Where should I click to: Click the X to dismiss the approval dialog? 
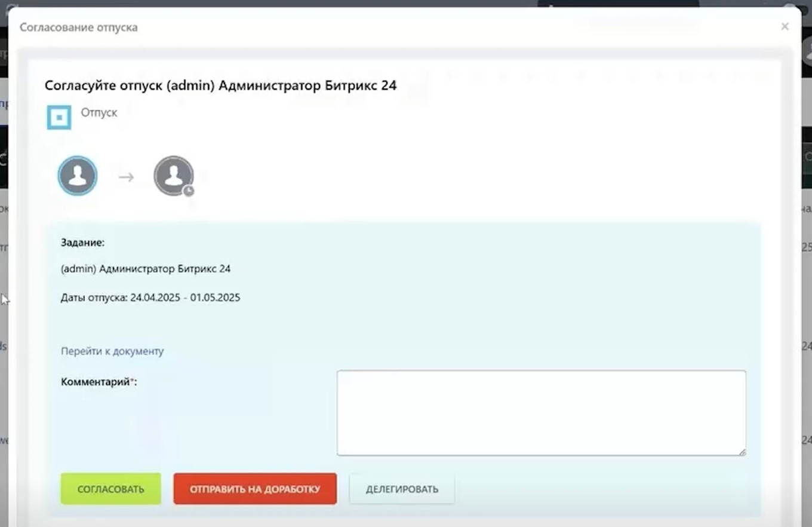pos(785,26)
